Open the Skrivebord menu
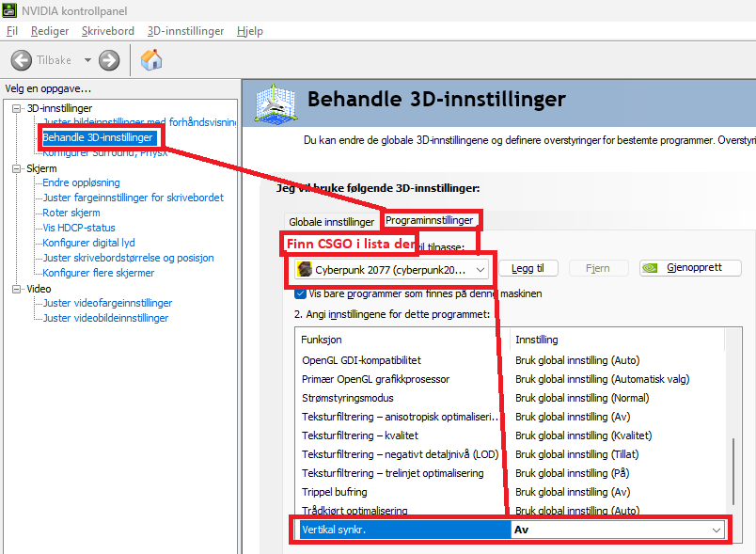Screen dimensions: 756x554 tap(108, 31)
